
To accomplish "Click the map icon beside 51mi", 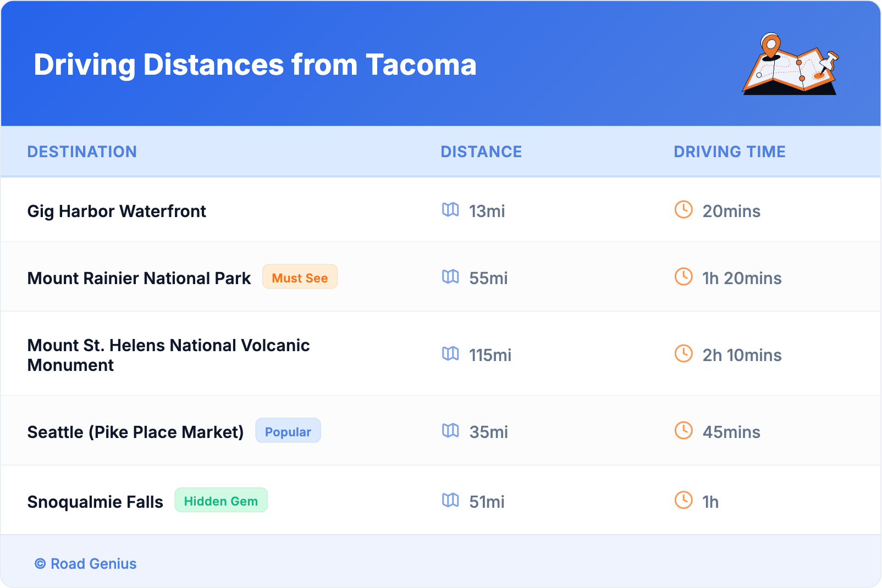I will click(450, 501).
